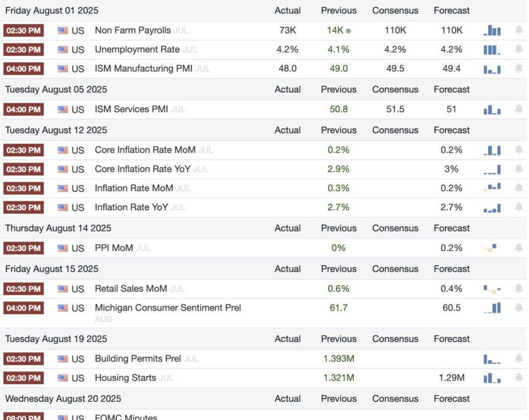The image size is (529, 420).
Task: Open the Unemployment Rate mini chart icon
Action: tap(492, 50)
